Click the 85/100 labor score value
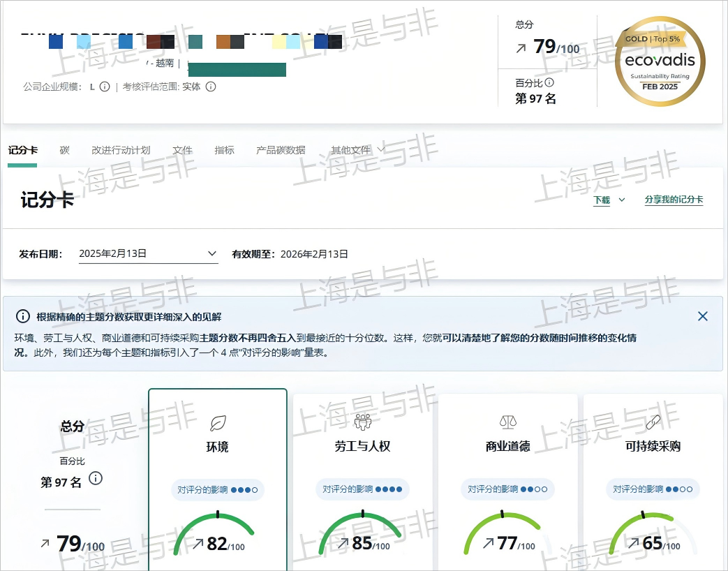The height and width of the screenshot is (571, 728). pyautogui.click(x=371, y=543)
